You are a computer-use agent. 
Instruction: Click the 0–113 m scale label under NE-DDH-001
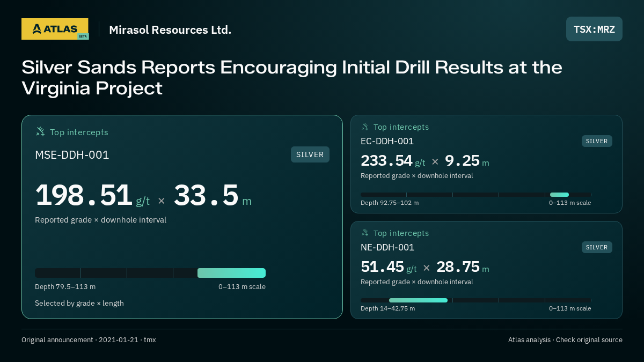pyautogui.click(x=570, y=308)
